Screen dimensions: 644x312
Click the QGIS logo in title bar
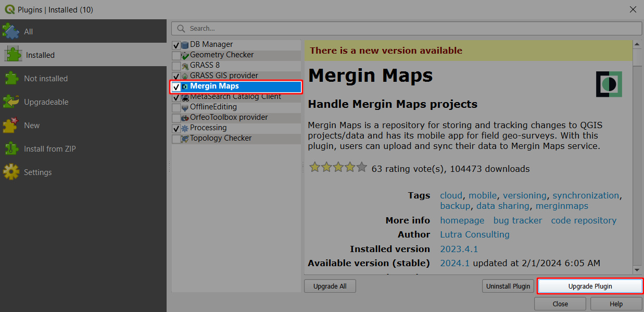pos(9,9)
